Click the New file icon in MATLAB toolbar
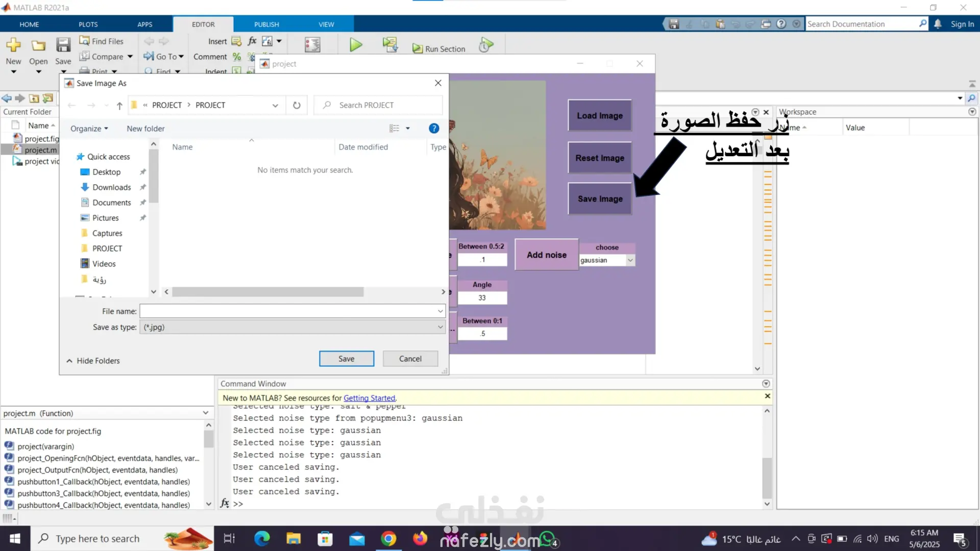The image size is (980, 551). [13, 45]
